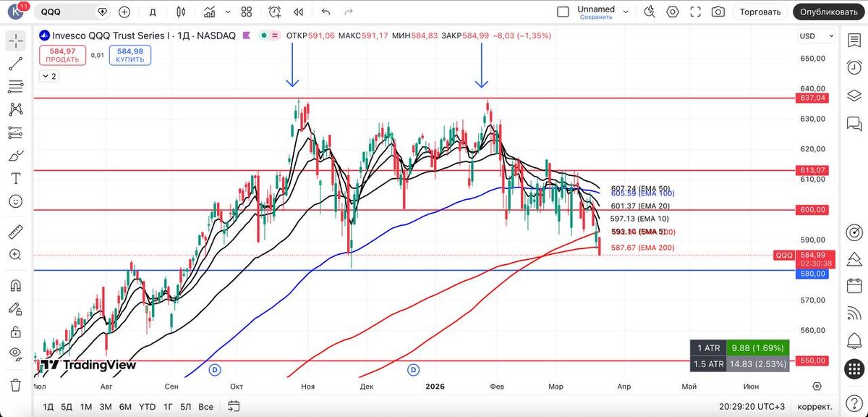Select the crosshair cursor tool
The height and width of the screenshot is (417, 868).
point(15,41)
